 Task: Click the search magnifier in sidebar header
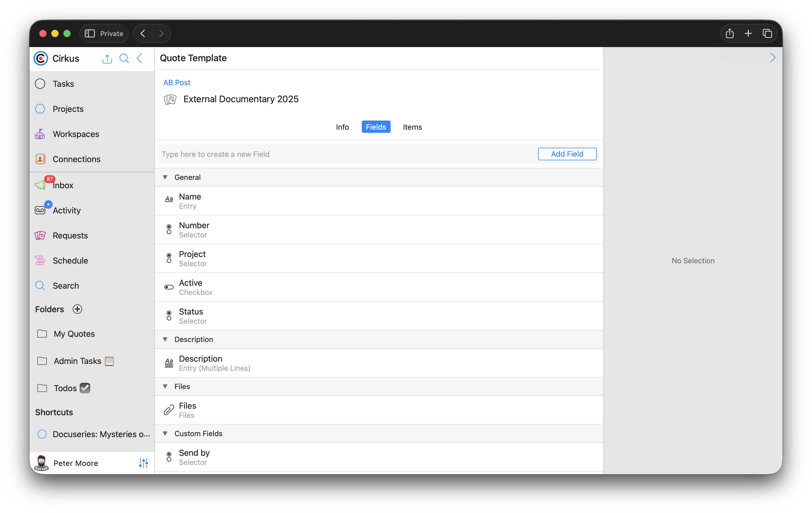tap(124, 58)
